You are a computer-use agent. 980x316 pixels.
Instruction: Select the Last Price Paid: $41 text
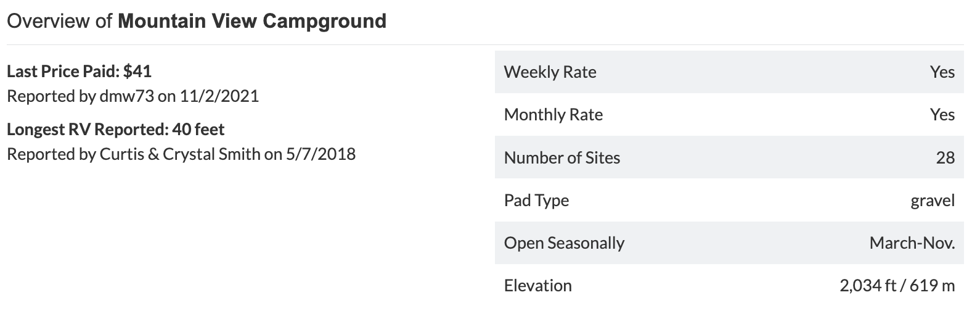(x=79, y=72)
